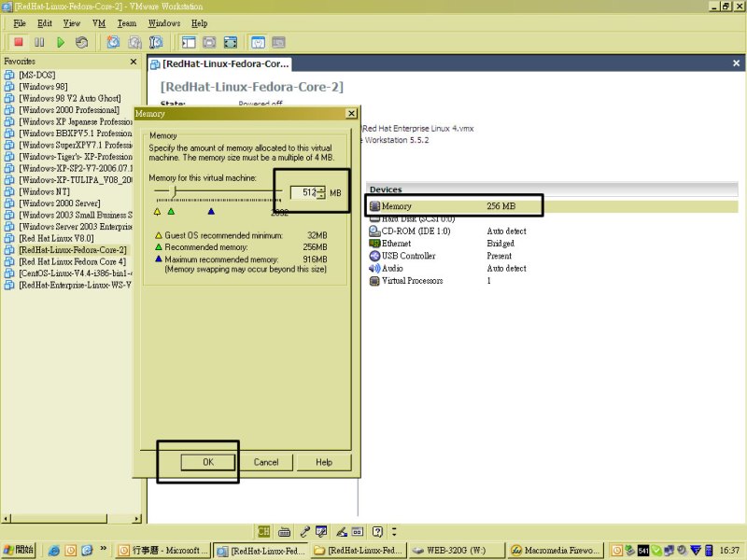Click the CH language bar indicator

pos(263,531)
